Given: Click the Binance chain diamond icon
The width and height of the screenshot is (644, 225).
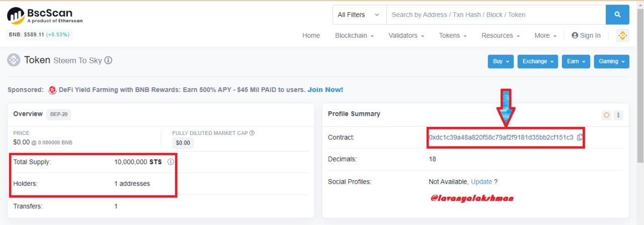Looking at the screenshot, I should [622, 35].
